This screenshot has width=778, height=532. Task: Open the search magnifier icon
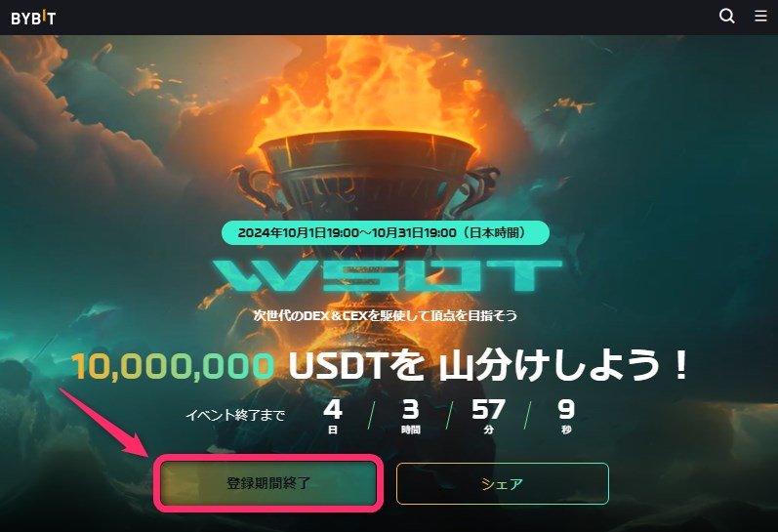click(x=727, y=17)
